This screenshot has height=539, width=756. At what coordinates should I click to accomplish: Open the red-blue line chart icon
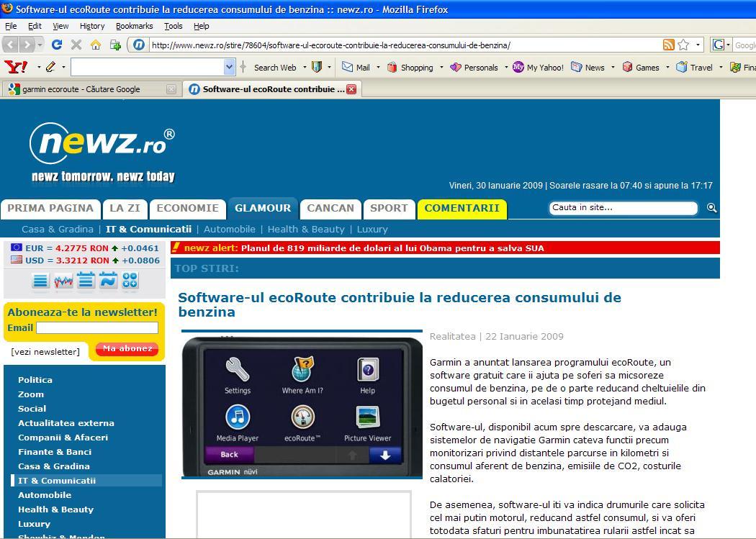[63, 281]
